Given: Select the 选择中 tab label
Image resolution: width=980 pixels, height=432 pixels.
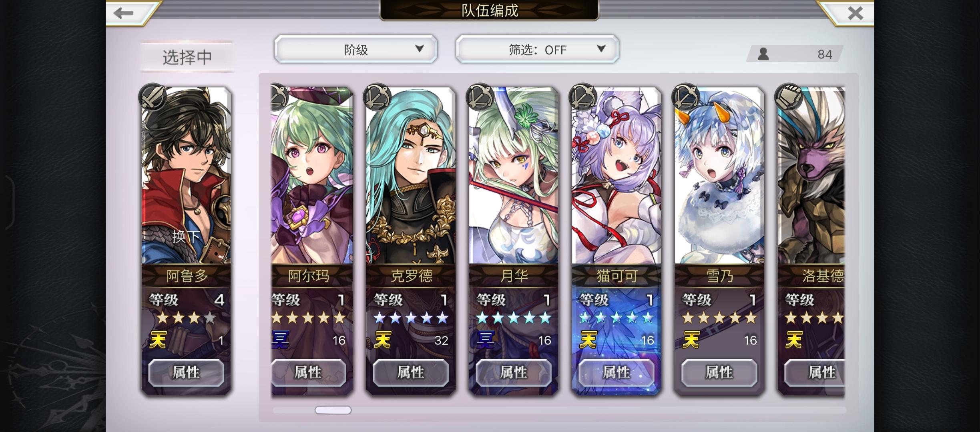Looking at the screenshot, I should point(187,57).
